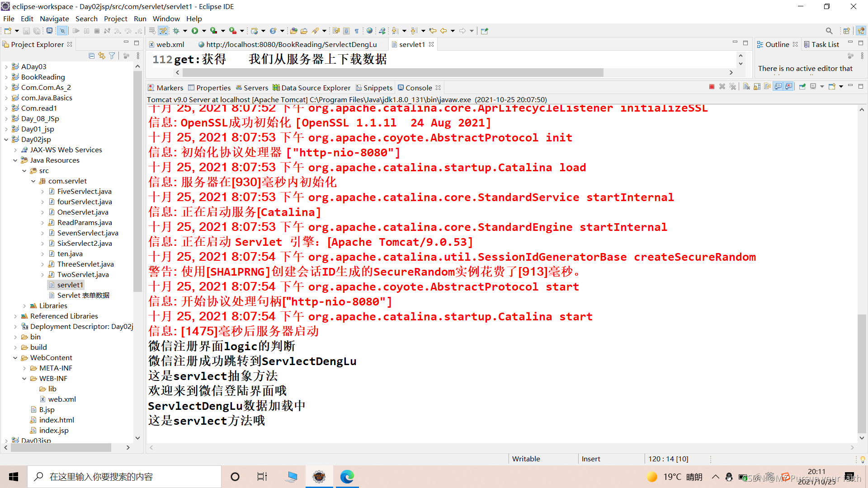Click the green Run button in toolbar
This screenshot has height=488, width=868.
[x=195, y=31]
